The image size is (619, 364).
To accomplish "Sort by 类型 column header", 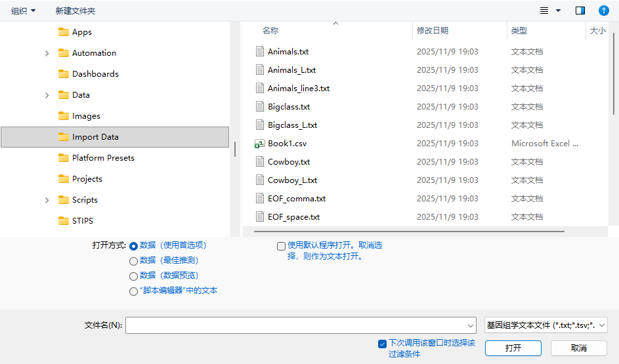I will tap(519, 31).
